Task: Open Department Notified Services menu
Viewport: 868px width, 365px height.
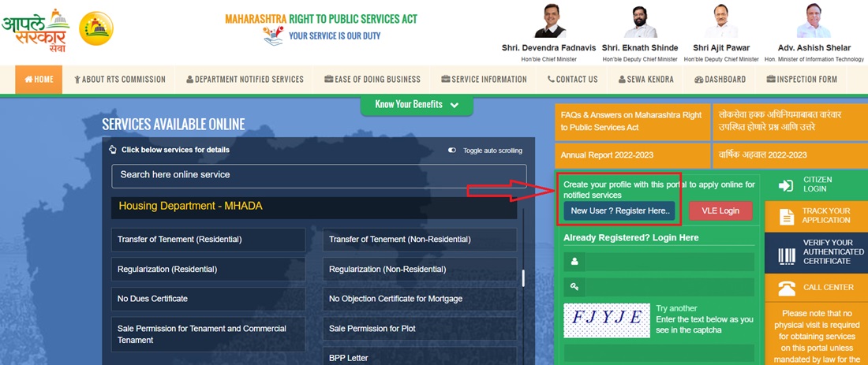Action: pos(245,80)
